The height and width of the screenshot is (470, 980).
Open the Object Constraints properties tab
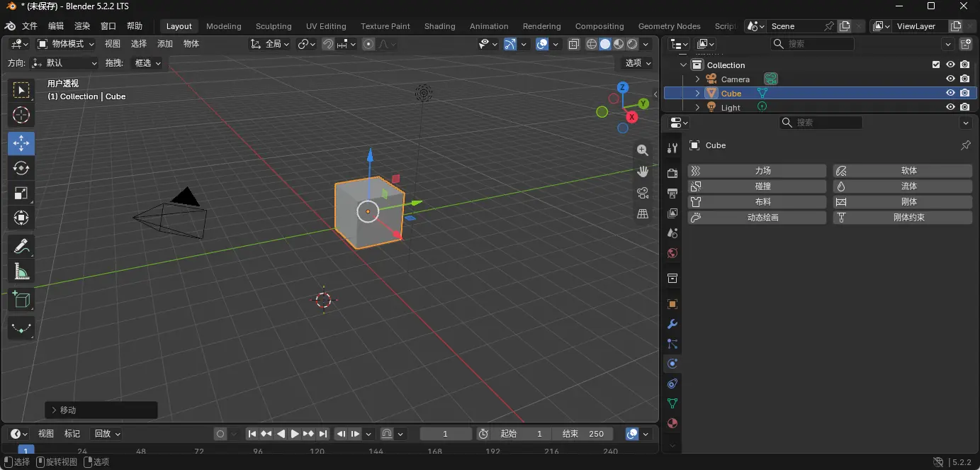672,384
